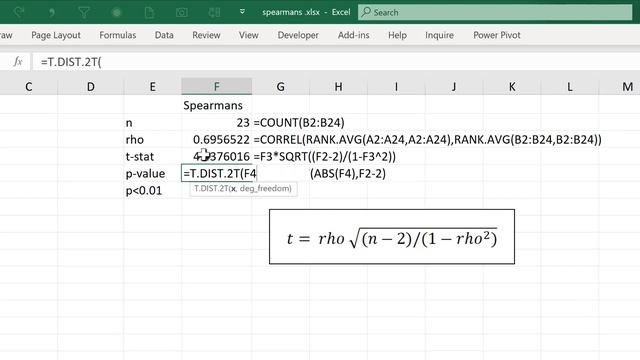
Task: Click the cell labeled n
Action: (153, 122)
